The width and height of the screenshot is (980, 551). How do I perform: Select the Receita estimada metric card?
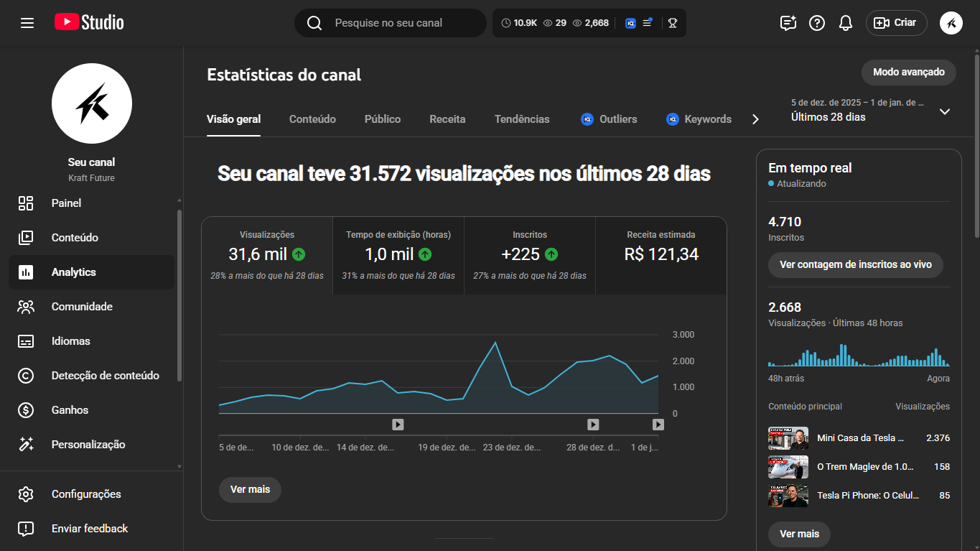(661, 256)
